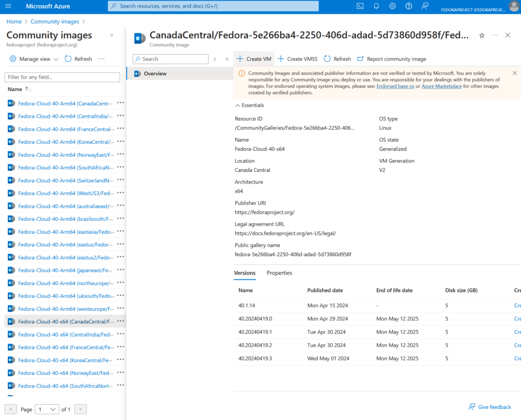Viewport: 521px width, 420px height.
Task: Collapse the Essentials section
Action: [x=249, y=105]
